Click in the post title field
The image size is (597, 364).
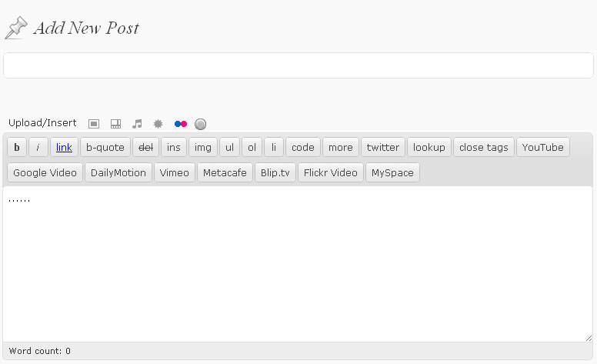tap(298, 65)
